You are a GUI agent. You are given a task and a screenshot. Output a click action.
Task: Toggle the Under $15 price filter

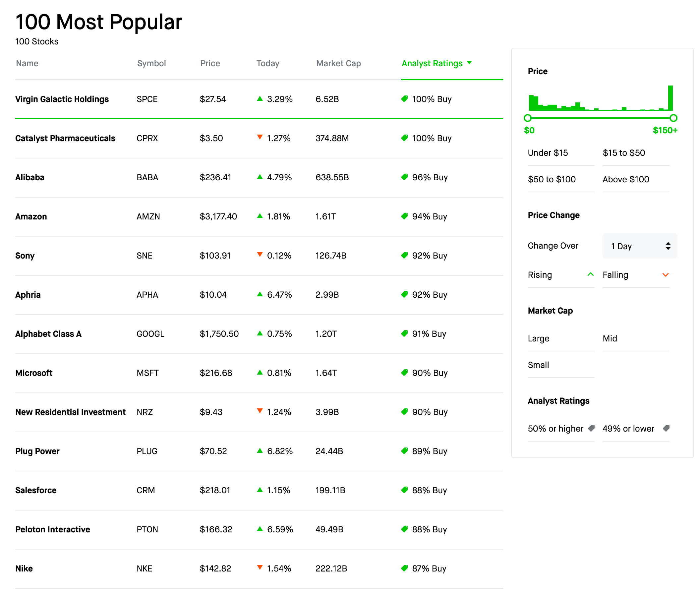click(561, 153)
